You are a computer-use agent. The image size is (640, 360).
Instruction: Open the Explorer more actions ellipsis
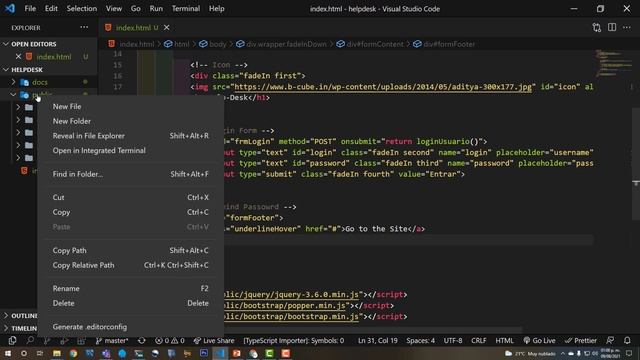pos(84,27)
